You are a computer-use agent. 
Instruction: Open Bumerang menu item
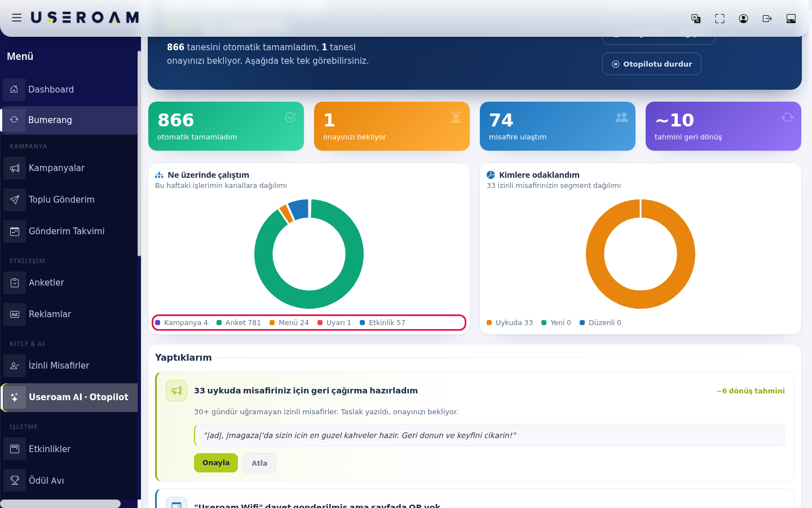tap(69, 120)
